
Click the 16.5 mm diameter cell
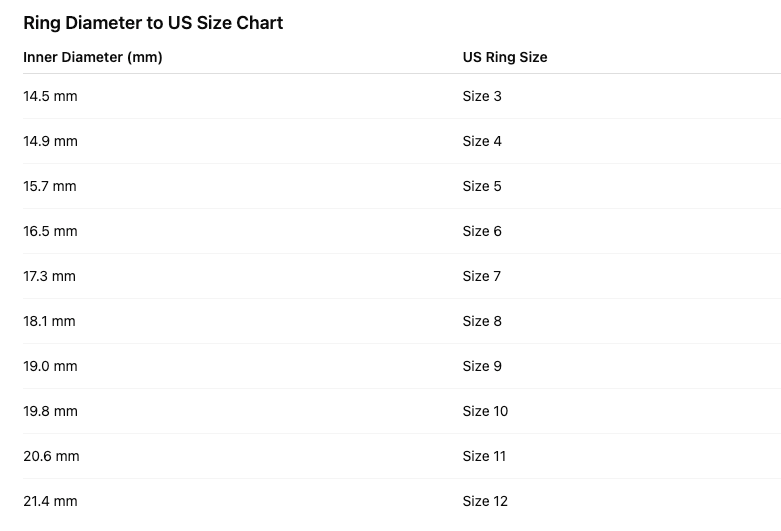tap(50, 231)
